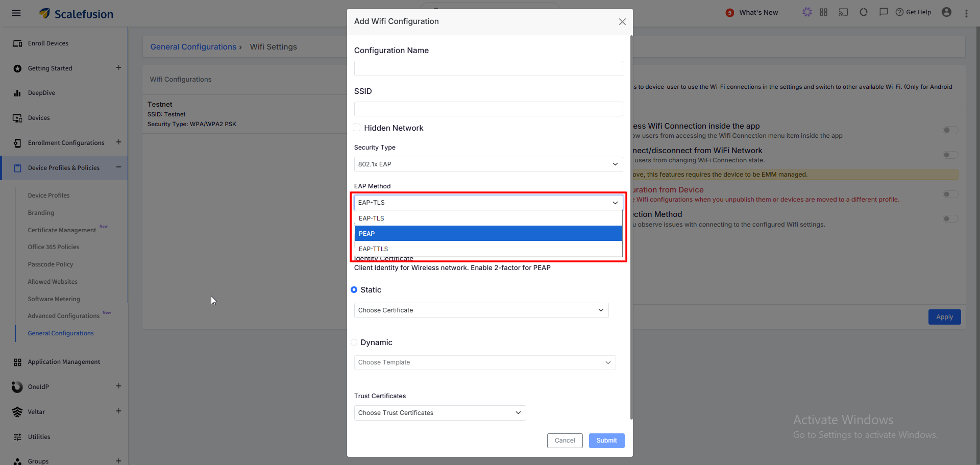Click the Cancel button

coord(565,440)
